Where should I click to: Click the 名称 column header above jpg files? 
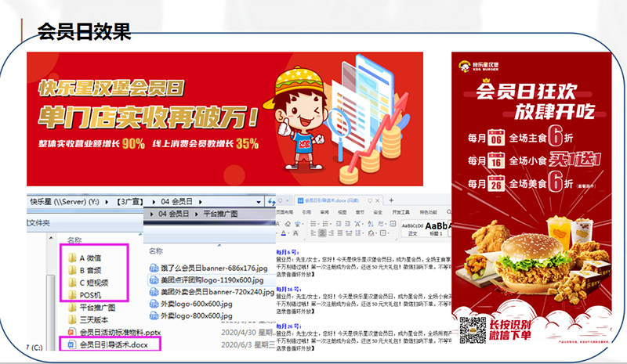tap(156, 251)
